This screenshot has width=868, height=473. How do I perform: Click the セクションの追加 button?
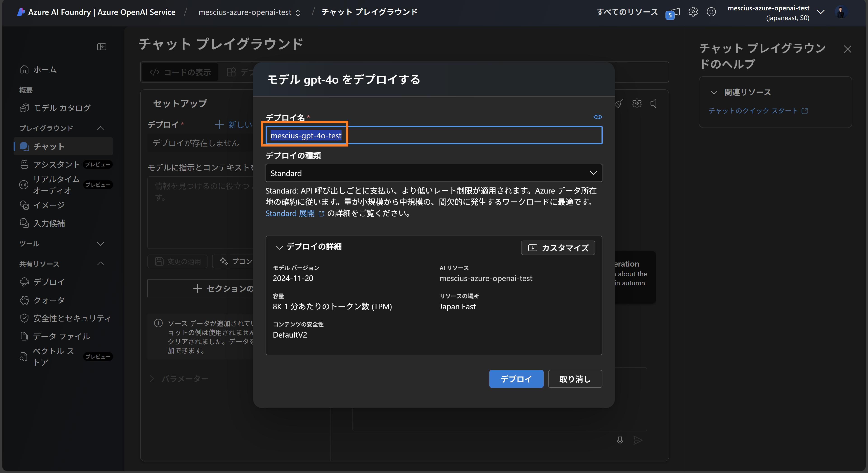pyautogui.click(x=200, y=289)
